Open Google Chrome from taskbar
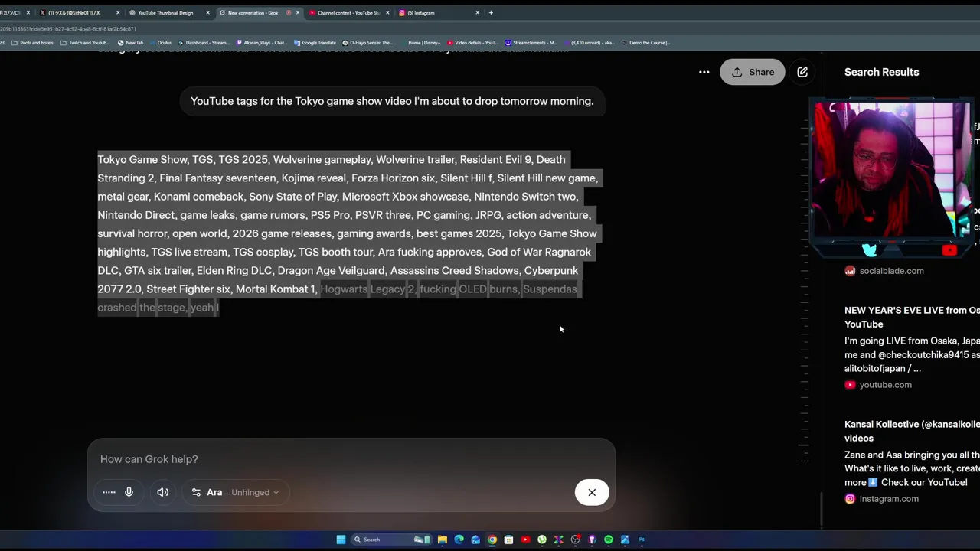Screen dimensions: 980x551 [x=492, y=540]
